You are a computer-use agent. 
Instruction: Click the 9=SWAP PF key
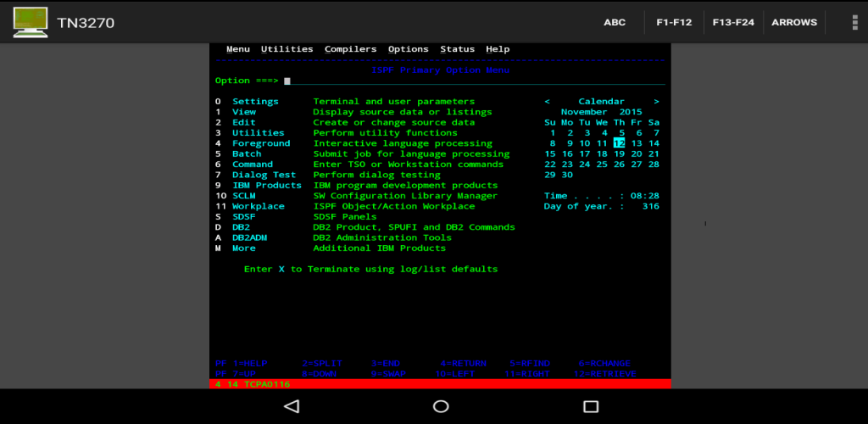pyautogui.click(x=388, y=374)
